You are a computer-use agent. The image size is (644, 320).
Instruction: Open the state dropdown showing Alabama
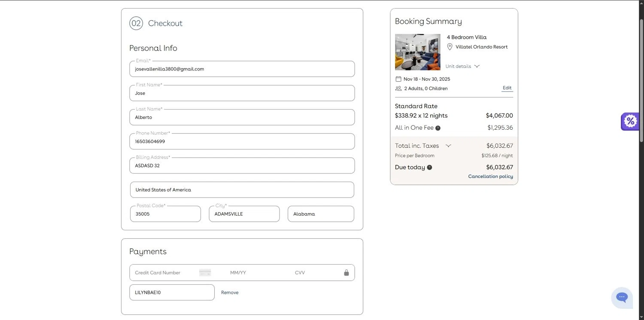(x=321, y=214)
